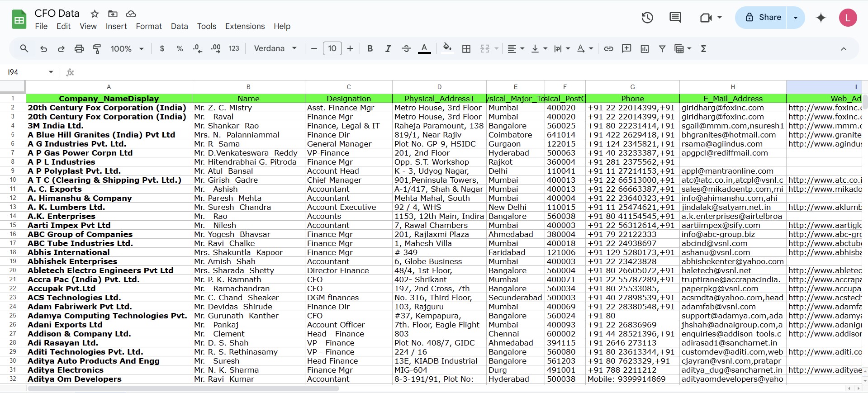Click the move to folder icon
868x393 pixels.
113,14
